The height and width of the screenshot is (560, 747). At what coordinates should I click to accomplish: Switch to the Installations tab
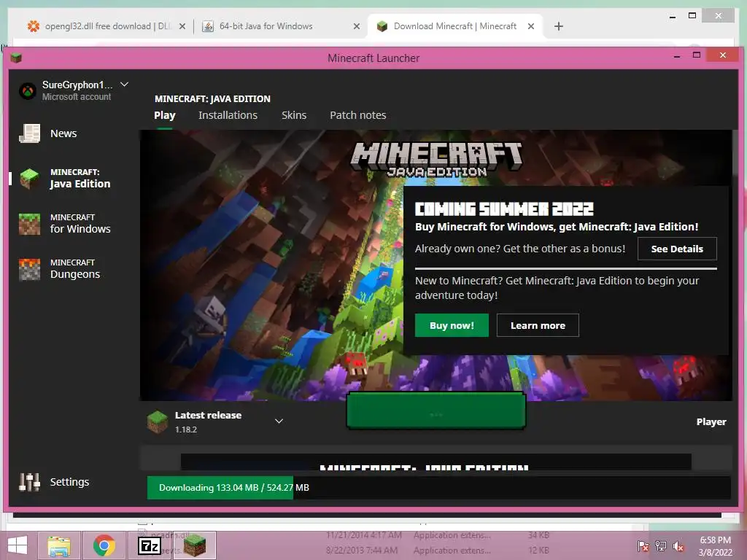tap(228, 115)
